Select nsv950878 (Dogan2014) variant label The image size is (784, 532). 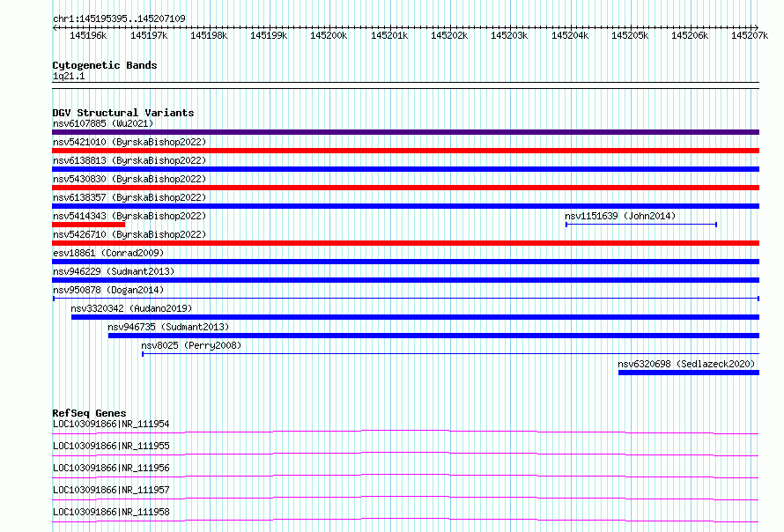coord(108,290)
